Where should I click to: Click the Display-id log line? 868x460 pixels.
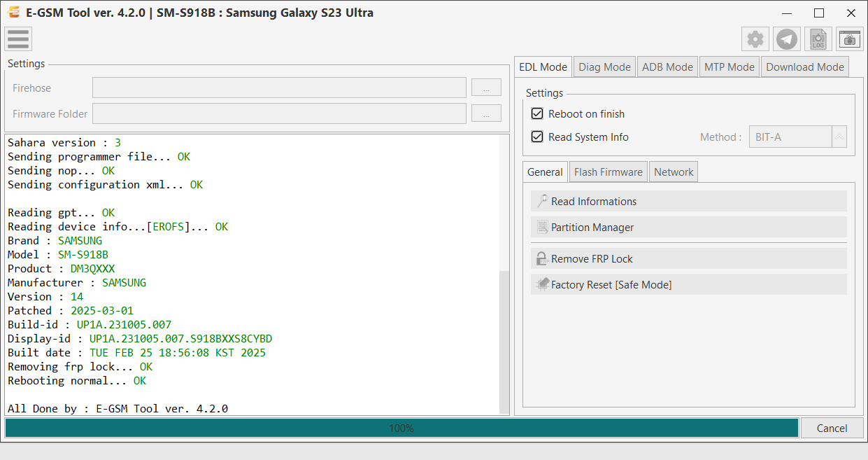tap(140, 338)
